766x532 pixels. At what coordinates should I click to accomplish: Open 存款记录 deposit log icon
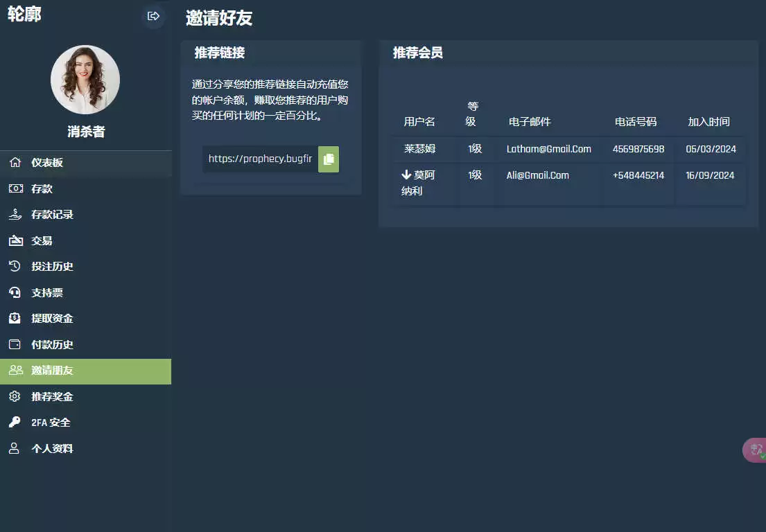(x=15, y=215)
